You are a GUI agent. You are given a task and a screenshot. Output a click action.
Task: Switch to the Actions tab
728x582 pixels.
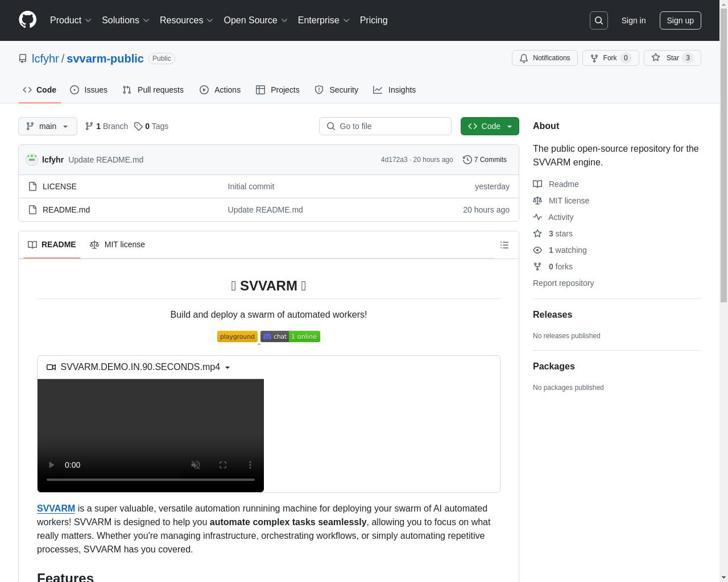220,90
